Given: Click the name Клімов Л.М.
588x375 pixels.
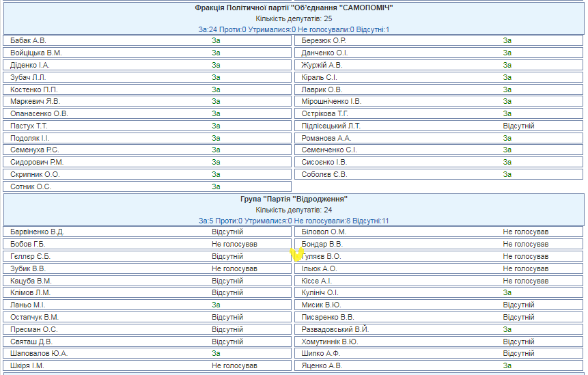Looking at the screenshot, I should coord(30,292).
